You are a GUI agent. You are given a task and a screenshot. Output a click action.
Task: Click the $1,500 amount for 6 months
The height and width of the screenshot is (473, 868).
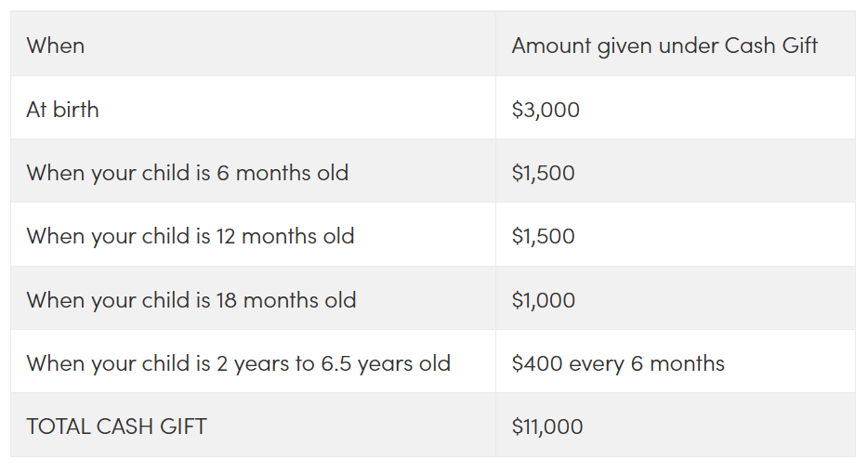(x=543, y=173)
